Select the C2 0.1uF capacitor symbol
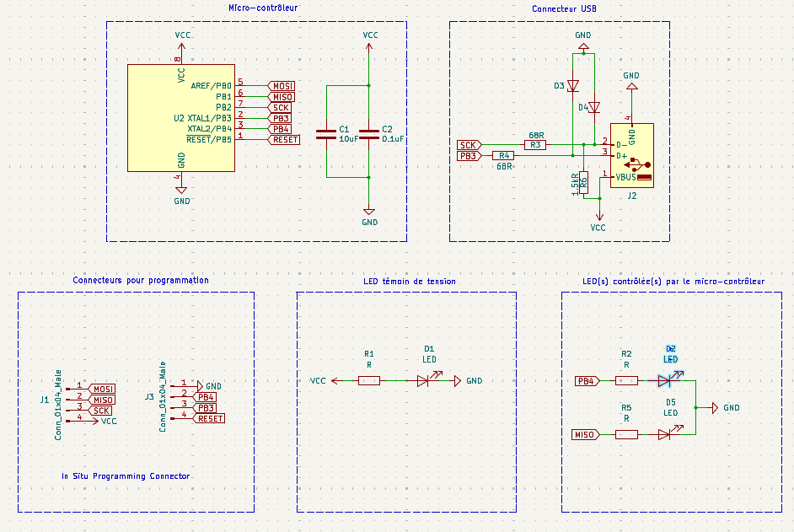The height and width of the screenshot is (532, 794). [369, 133]
